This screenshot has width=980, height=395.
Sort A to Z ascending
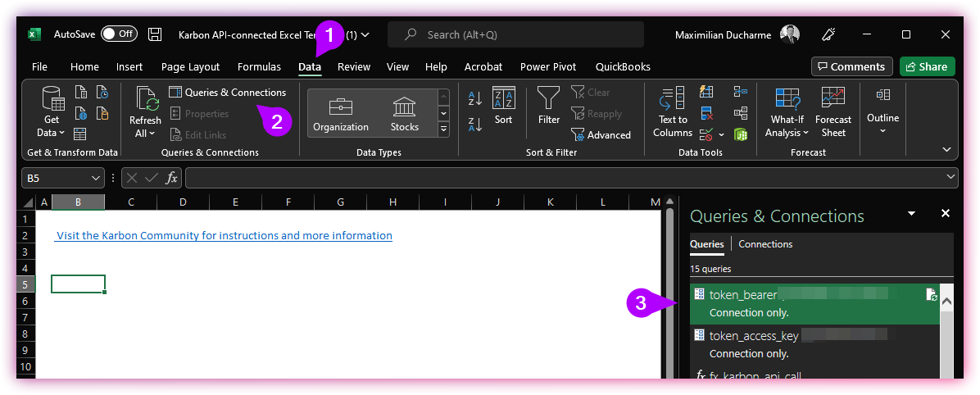coord(475,98)
